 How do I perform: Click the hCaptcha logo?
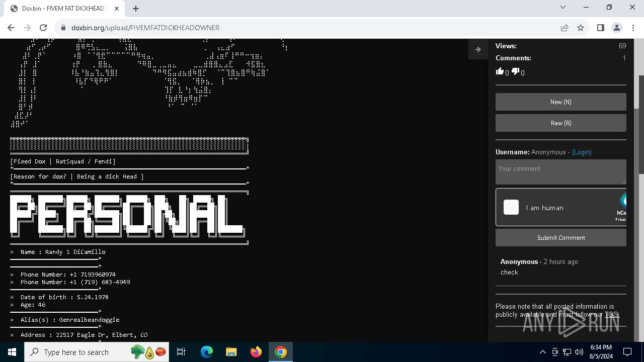click(x=622, y=201)
